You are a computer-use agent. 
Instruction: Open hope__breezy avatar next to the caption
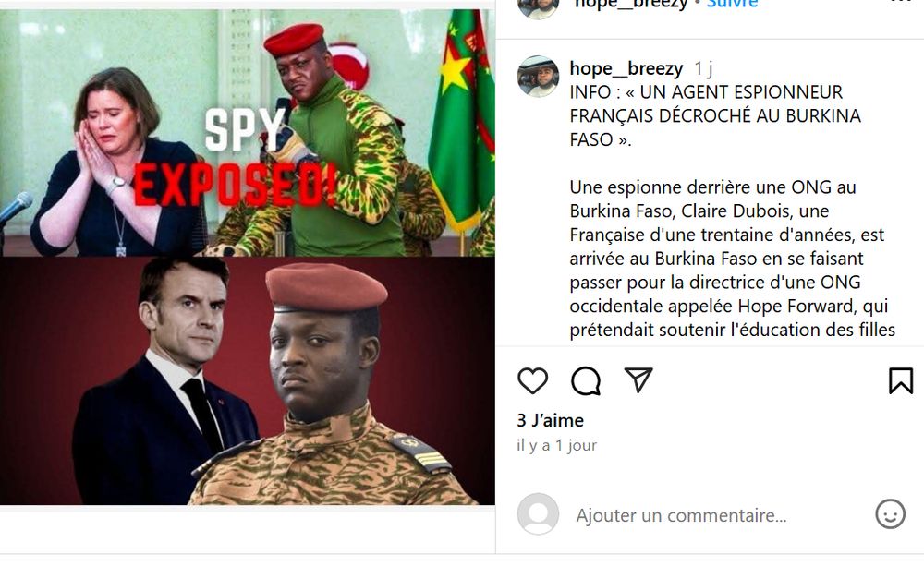pyautogui.click(x=538, y=77)
